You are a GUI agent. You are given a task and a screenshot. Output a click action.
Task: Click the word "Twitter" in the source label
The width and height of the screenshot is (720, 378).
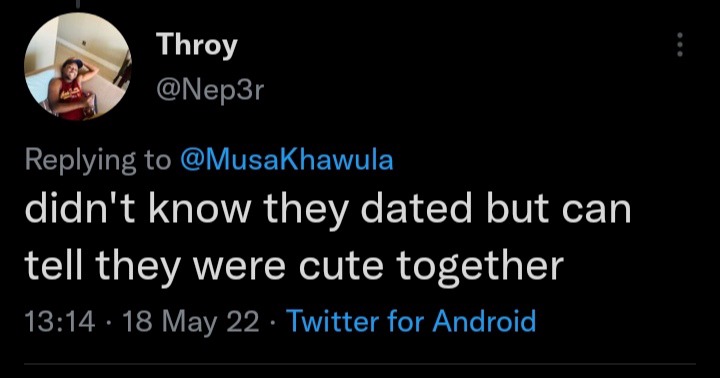pyautogui.click(x=334, y=321)
